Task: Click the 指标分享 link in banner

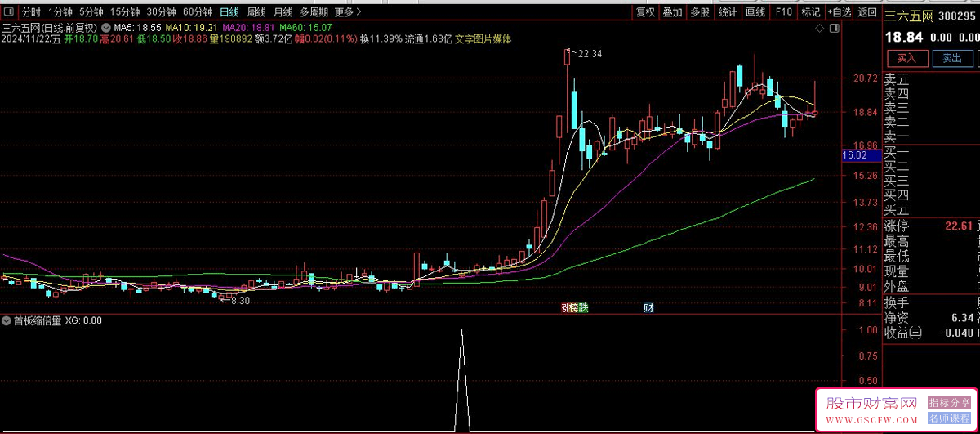Action: pyautogui.click(x=950, y=403)
